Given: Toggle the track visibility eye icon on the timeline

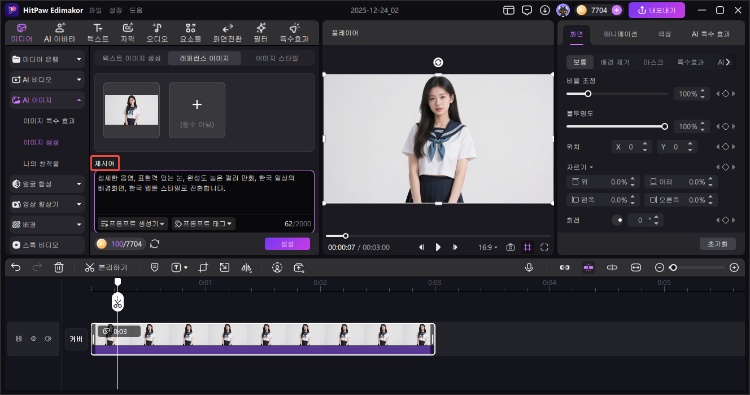Looking at the screenshot, I should (33, 339).
